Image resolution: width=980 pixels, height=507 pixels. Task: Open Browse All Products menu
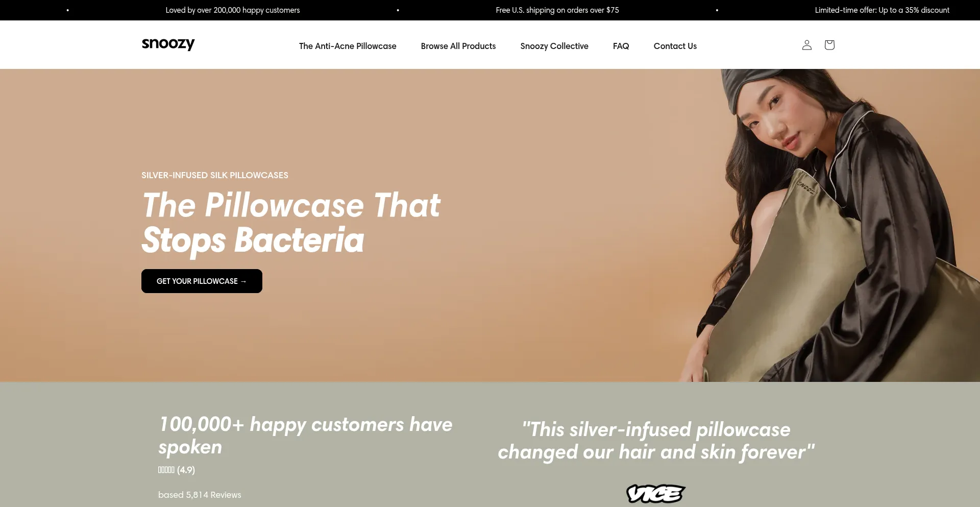(458, 46)
